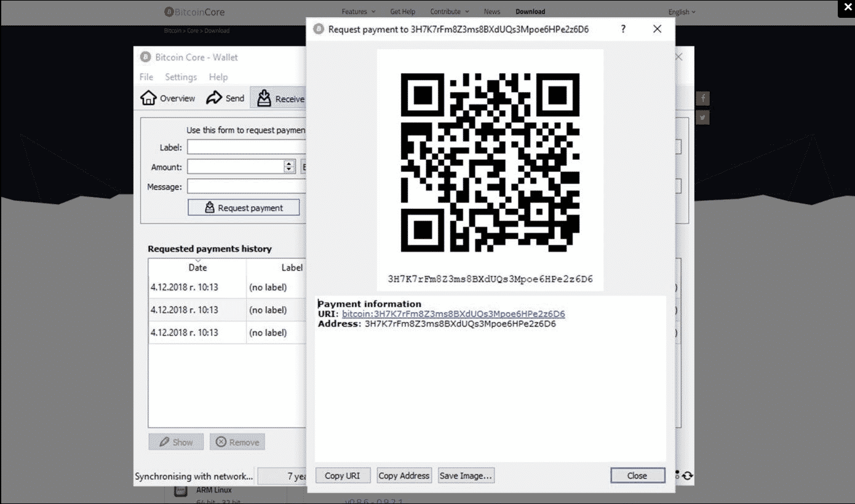Open the Features dropdown menu

(x=358, y=12)
